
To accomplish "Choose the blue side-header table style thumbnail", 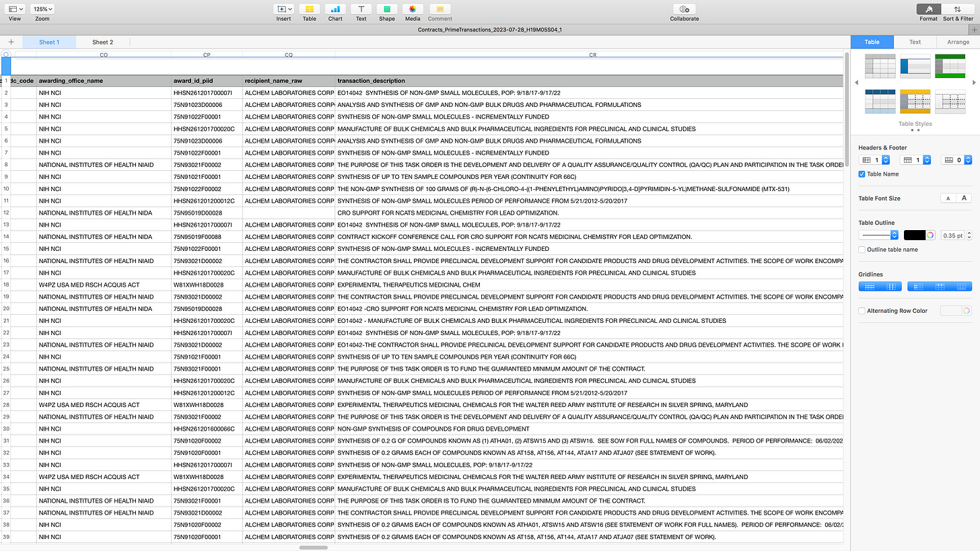I will point(915,66).
